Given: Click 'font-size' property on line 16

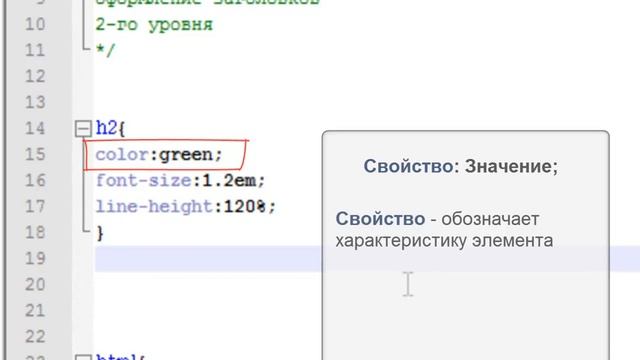Looking at the screenshot, I should (x=144, y=180).
